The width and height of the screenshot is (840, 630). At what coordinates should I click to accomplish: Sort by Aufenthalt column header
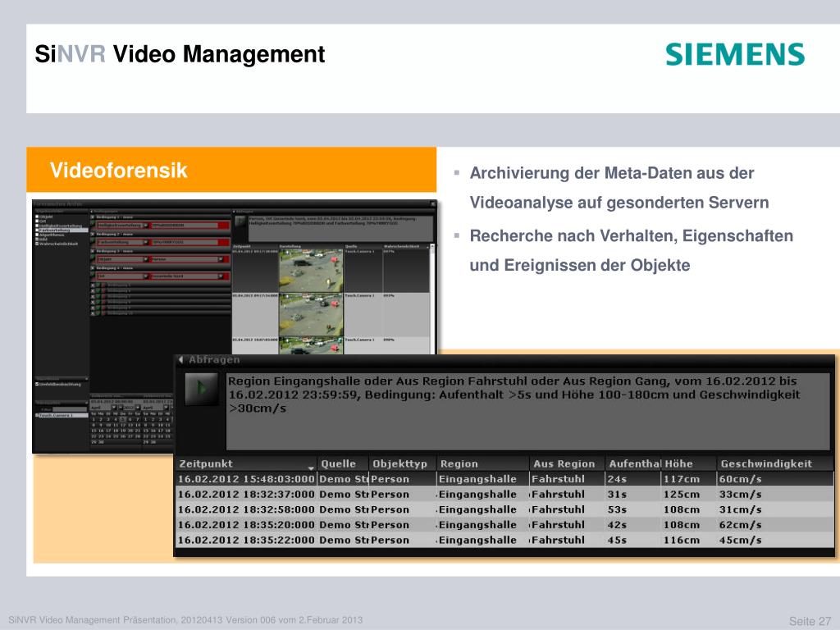633,464
